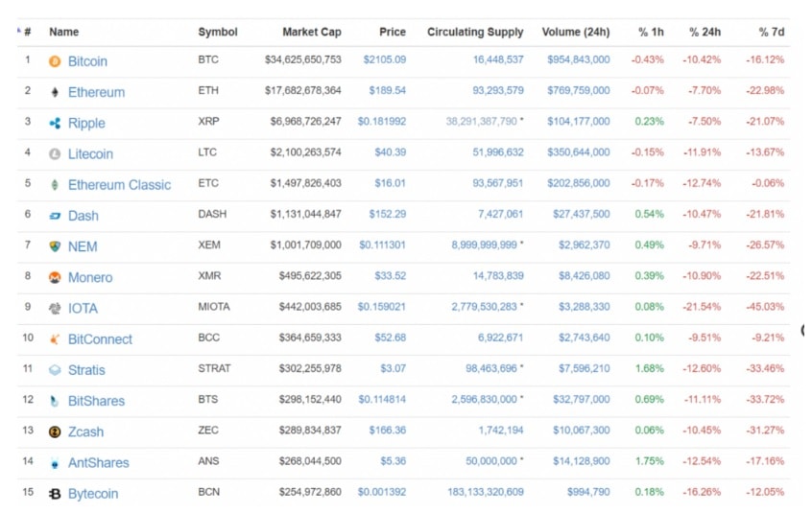Open Bitcoin price $2105.09 link
Image resolution: width=812 pixels, height=513 pixels.
tap(384, 59)
